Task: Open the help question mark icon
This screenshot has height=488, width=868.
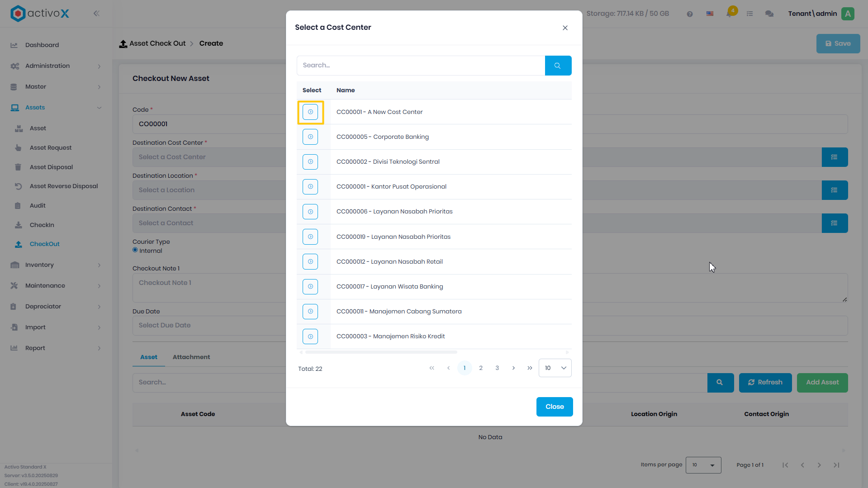Action: (689, 14)
